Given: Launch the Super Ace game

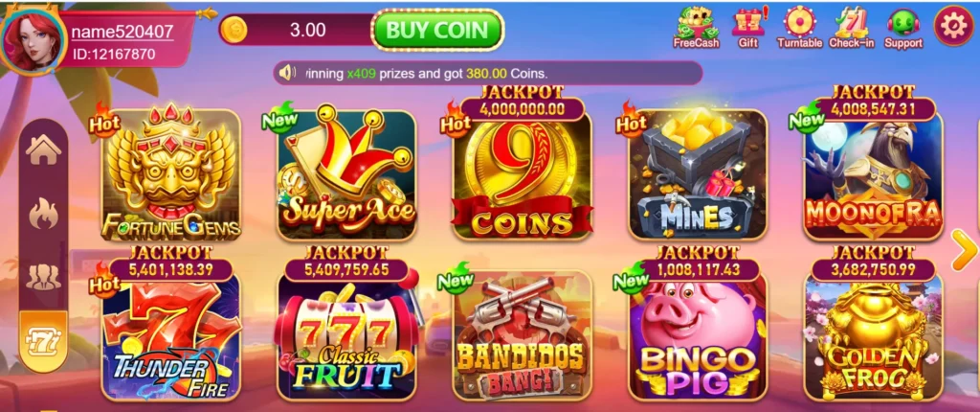Looking at the screenshot, I should click(346, 174).
